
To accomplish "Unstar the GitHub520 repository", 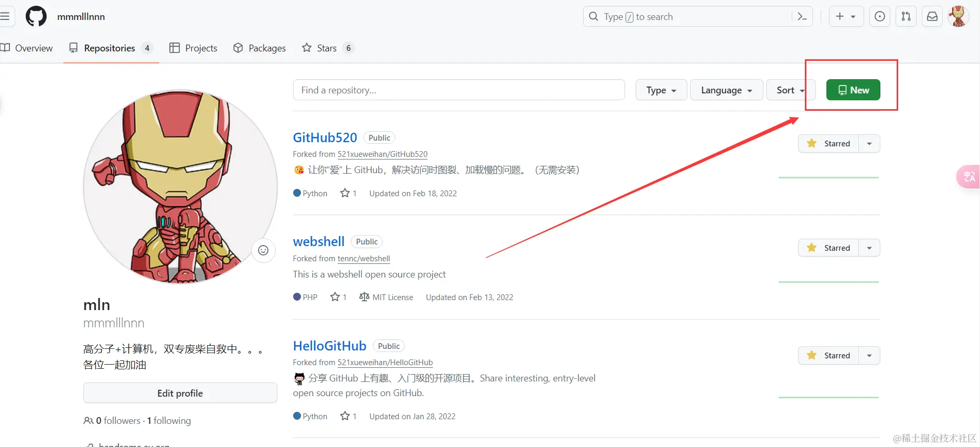I will [828, 143].
